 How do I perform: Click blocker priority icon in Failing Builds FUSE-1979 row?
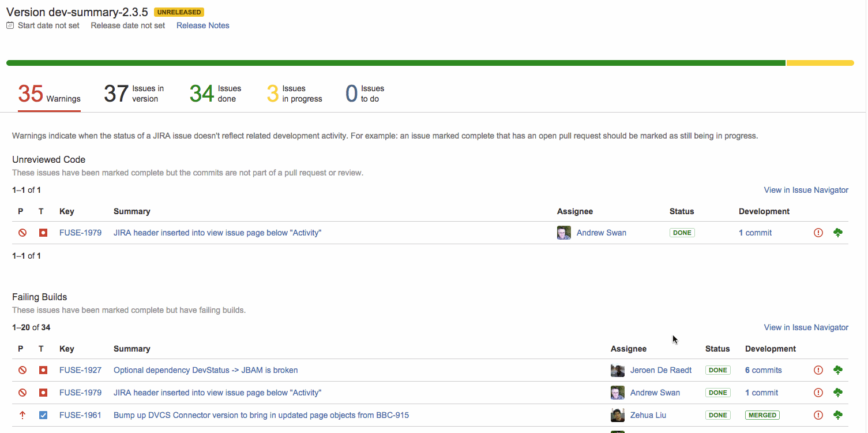pos(22,393)
